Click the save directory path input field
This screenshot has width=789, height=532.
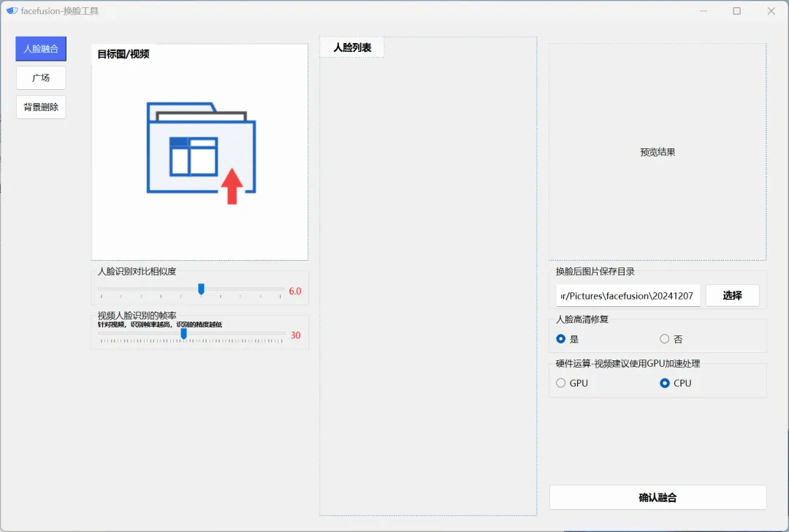coord(628,295)
